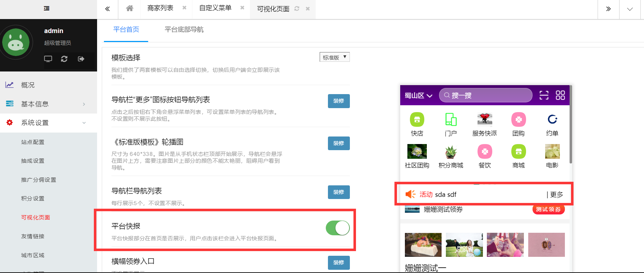Screen dimensions: 644x273
Task: Switch to the 商家列表 tab
Action: [160, 8]
